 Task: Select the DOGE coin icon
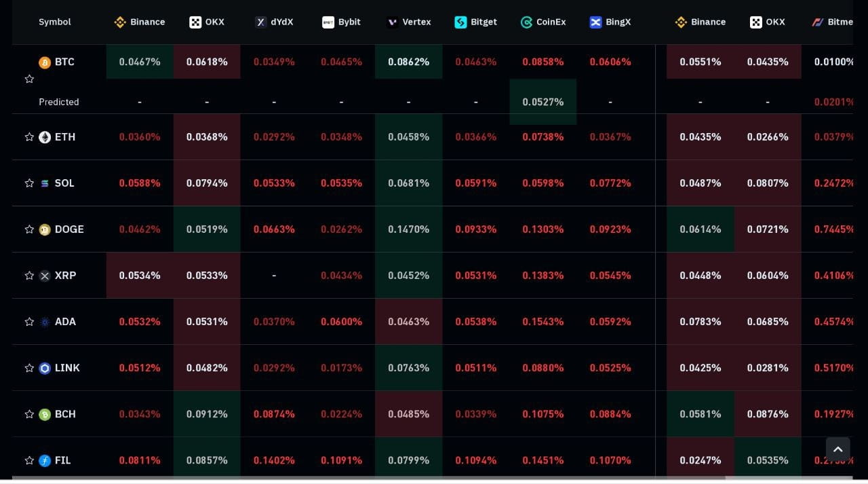pyautogui.click(x=45, y=229)
